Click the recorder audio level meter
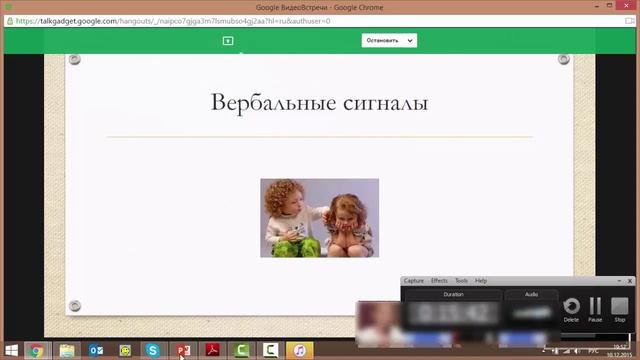 [531, 313]
